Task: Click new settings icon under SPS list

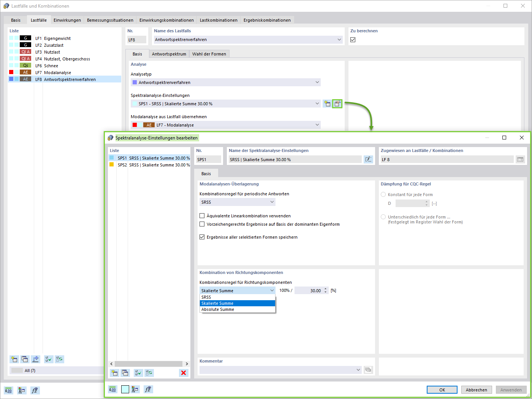Action: click(x=114, y=373)
